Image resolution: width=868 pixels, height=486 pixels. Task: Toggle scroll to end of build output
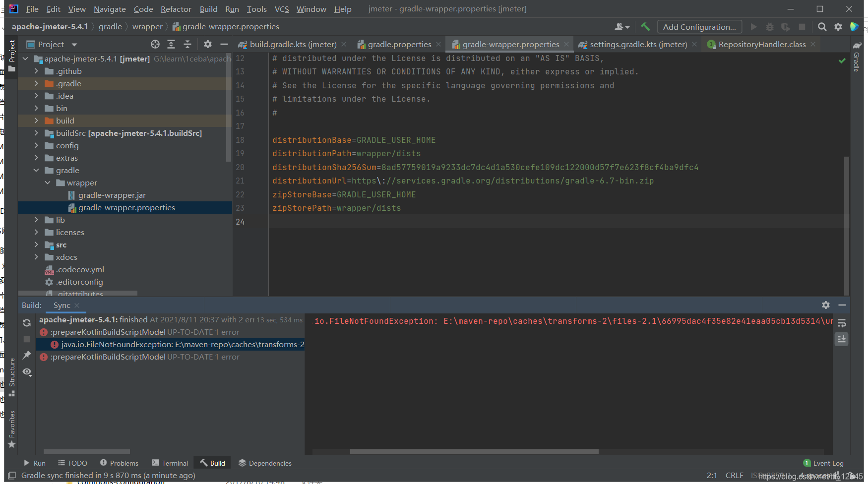click(842, 339)
